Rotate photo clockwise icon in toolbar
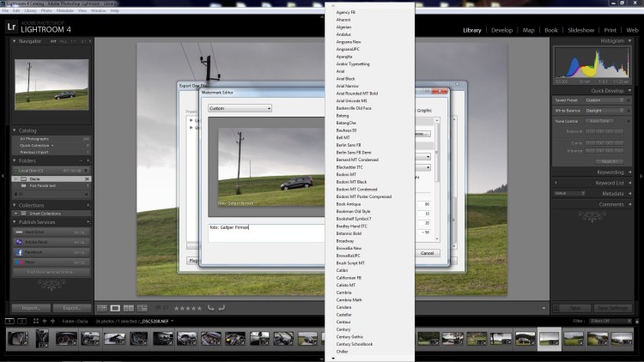This screenshot has width=644, height=362. 222,308
